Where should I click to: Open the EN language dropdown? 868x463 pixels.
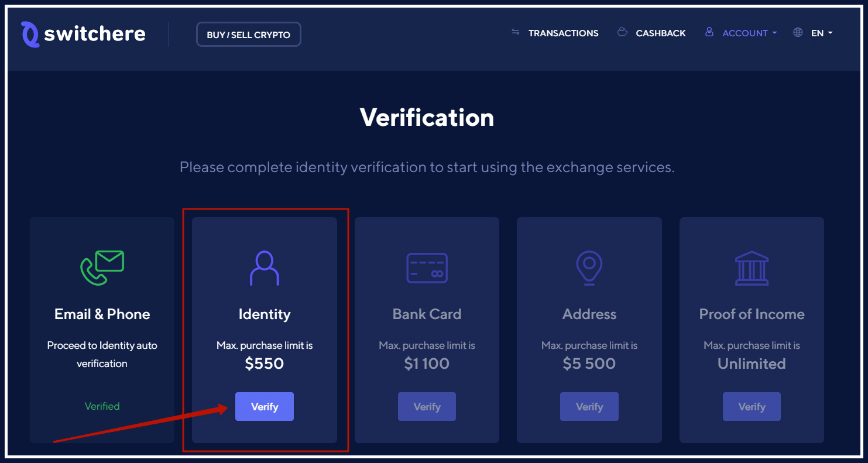click(x=822, y=33)
